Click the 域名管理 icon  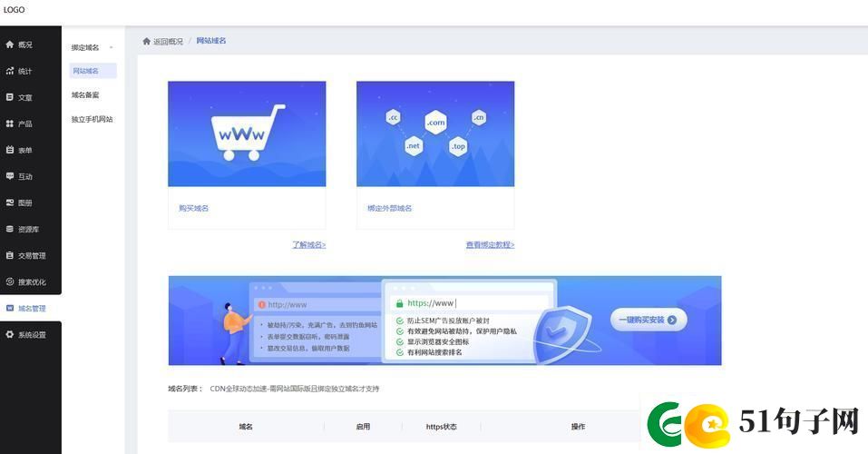coord(9,308)
